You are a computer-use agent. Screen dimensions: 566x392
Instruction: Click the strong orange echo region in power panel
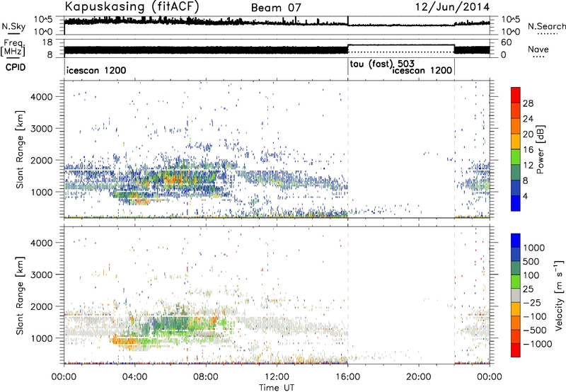(x=173, y=178)
